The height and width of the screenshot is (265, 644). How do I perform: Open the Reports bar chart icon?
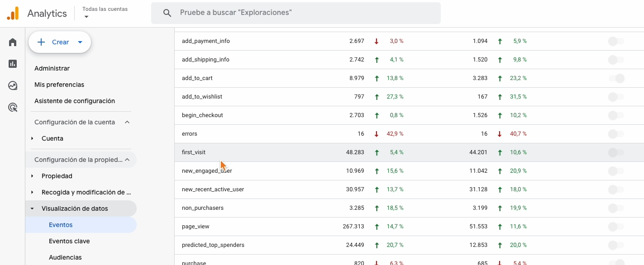click(x=13, y=64)
